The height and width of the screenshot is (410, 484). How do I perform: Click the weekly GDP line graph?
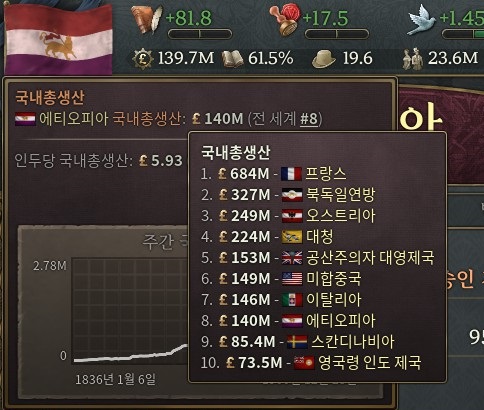click(x=130, y=310)
